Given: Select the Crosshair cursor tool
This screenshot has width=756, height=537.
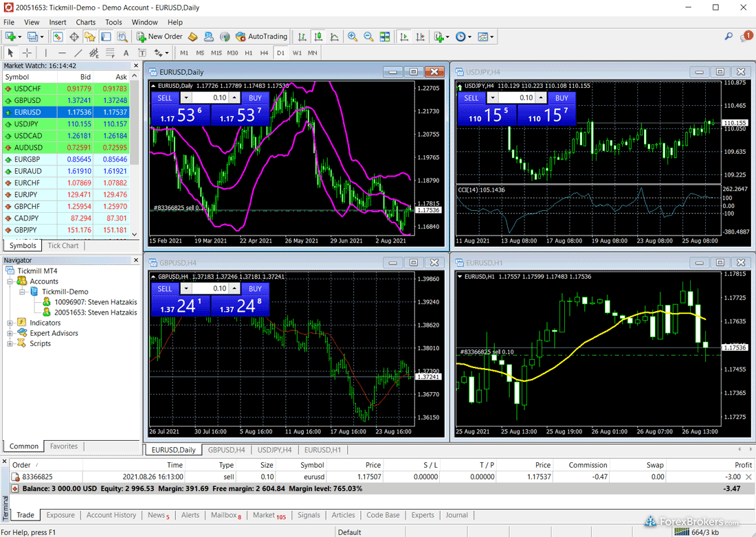Looking at the screenshot, I should 27,53.
